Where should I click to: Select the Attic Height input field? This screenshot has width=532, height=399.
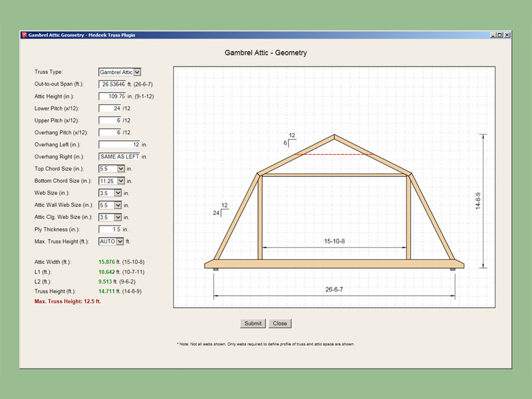112,96
